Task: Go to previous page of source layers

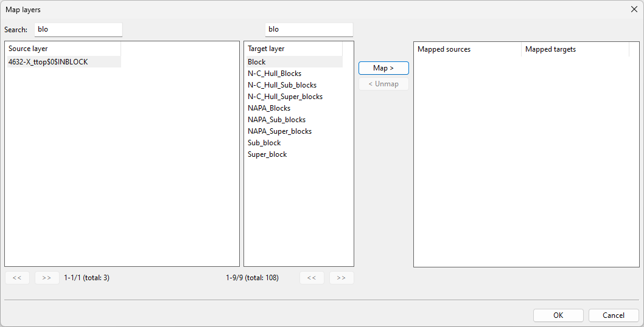Action: pos(17,278)
